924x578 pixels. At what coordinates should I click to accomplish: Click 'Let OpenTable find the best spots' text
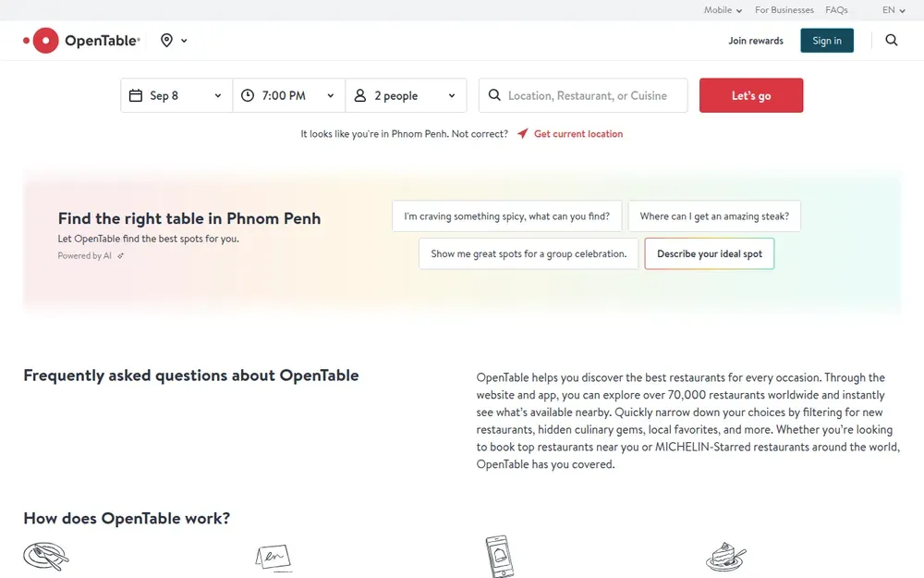tap(149, 239)
